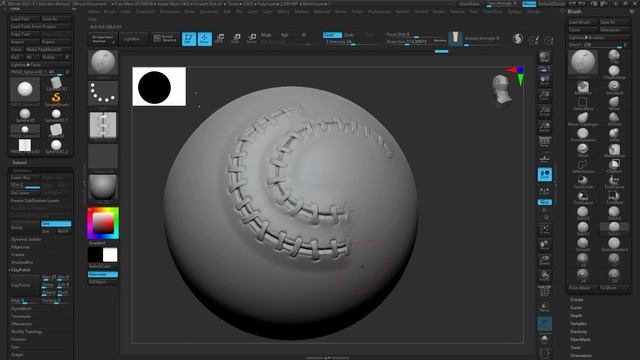Select the Rotate gizmo icon
This screenshot has height=360, width=640.
coord(251,39)
